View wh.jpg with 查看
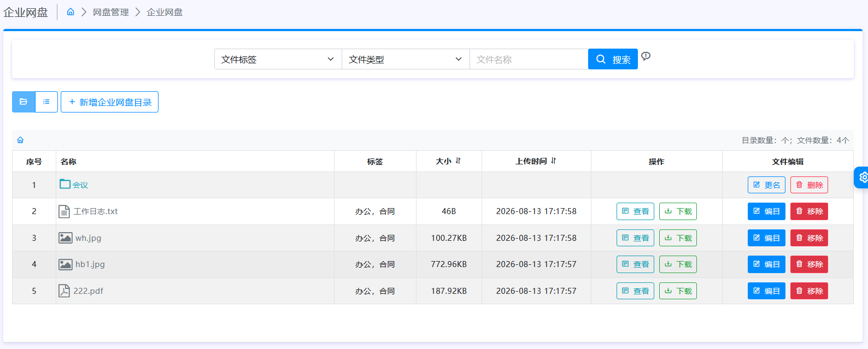Screen dimensions: 868x349 pyautogui.click(x=635, y=238)
